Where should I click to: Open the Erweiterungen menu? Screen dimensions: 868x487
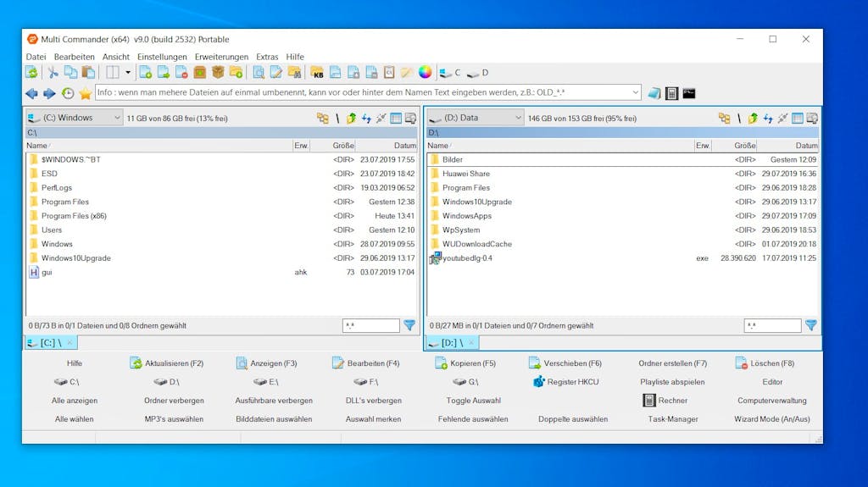[x=221, y=57]
